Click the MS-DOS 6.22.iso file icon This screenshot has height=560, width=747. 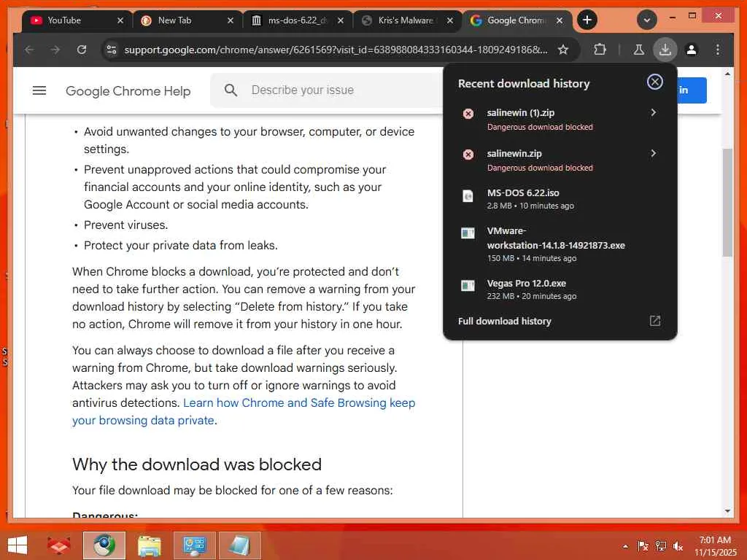coord(468,196)
